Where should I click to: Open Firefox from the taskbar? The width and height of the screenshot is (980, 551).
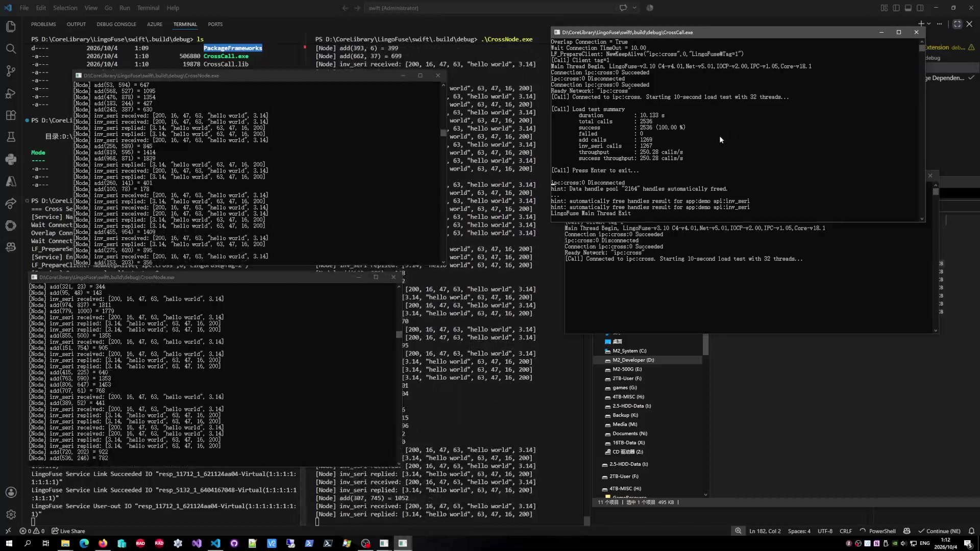[103, 543]
